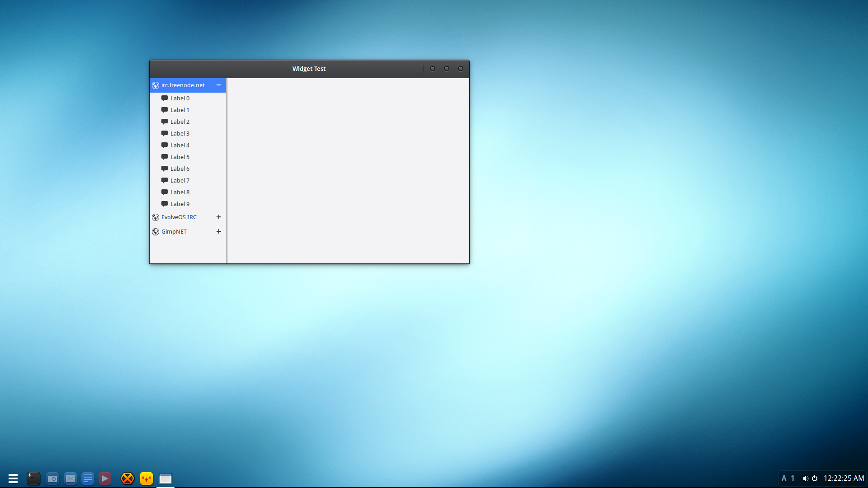Expand the EvolveOS IRC server with plus button
This screenshot has width=868, height=488.
pos(219,217)
